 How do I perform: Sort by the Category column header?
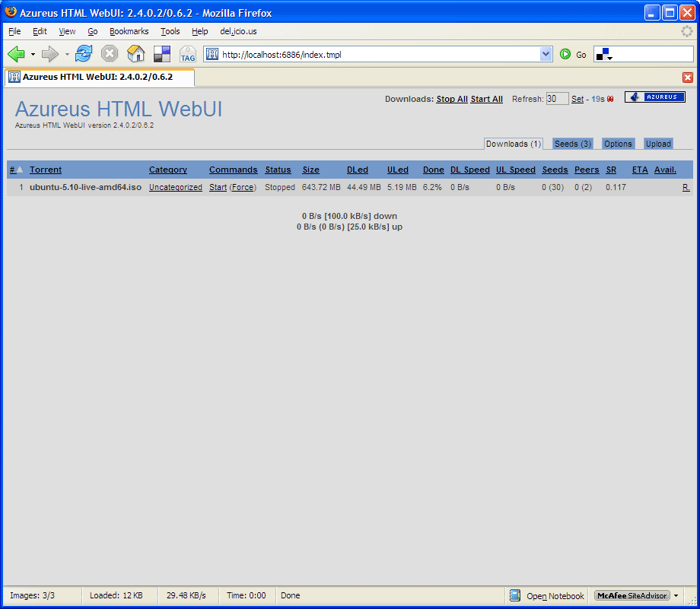pos(168,170)
